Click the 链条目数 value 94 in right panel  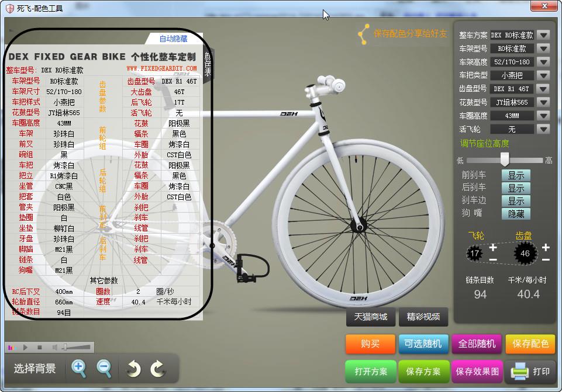point(480,294)
